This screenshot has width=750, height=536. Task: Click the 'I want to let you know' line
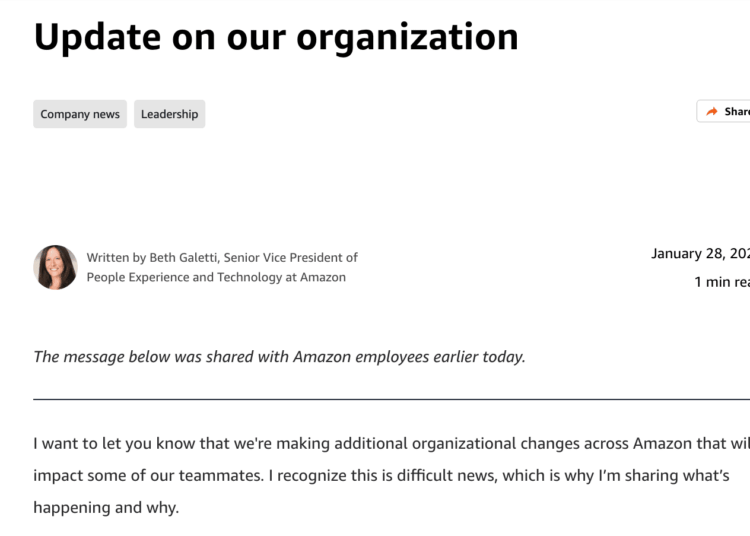115,444
